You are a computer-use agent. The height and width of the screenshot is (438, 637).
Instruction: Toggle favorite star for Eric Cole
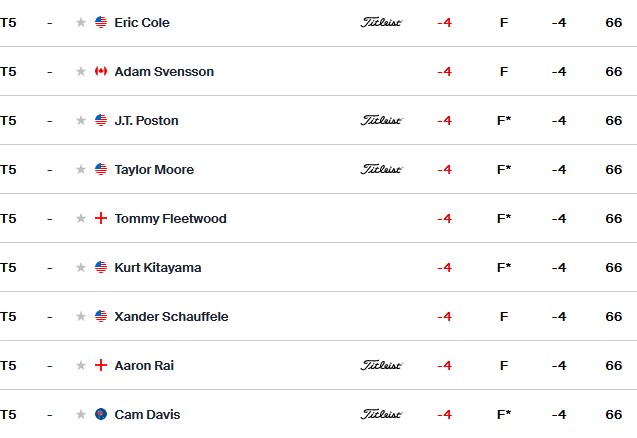81,22
